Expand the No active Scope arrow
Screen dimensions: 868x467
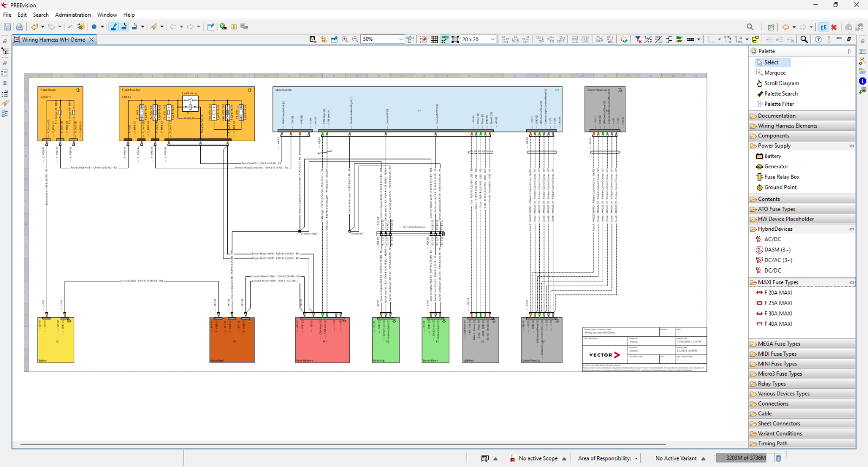(564, 458)
